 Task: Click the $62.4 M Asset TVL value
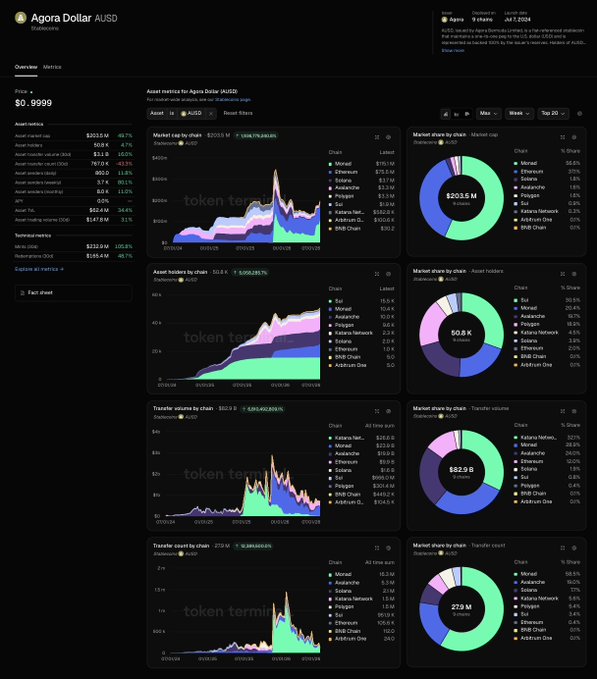(x=99, y=210)
